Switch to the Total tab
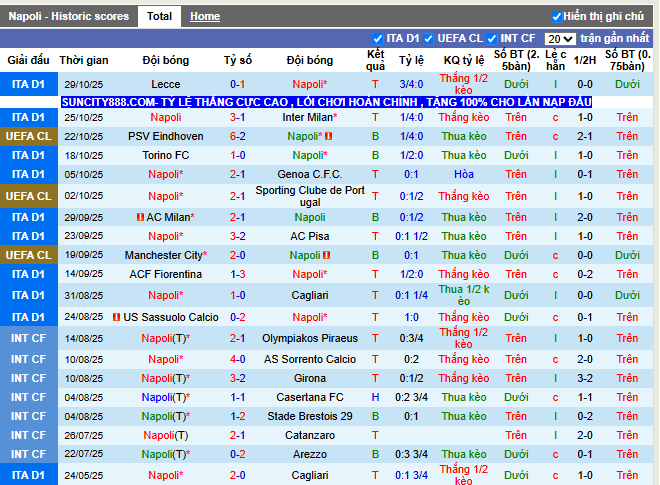 [x=160, y=16]
